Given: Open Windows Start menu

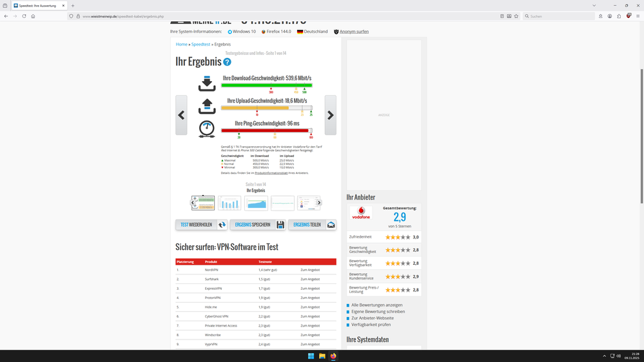Looking at the screenshot, I should (x=311, y=356).
